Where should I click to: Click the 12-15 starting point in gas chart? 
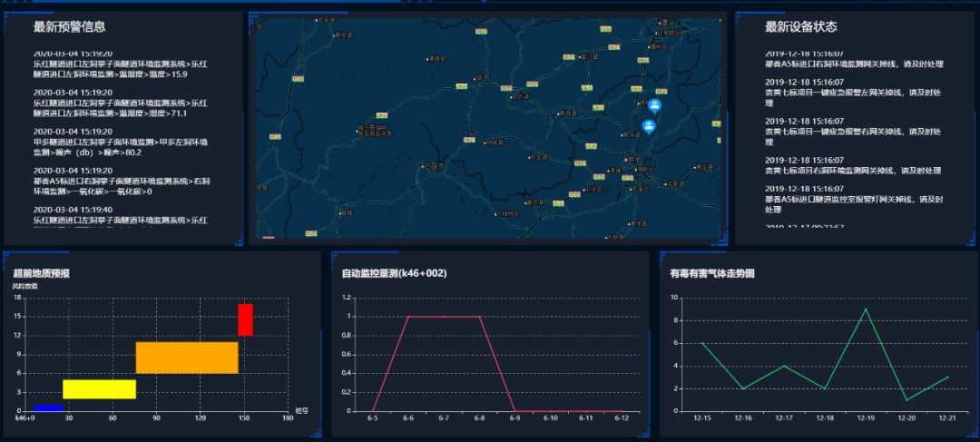click(x=701, y=343)
